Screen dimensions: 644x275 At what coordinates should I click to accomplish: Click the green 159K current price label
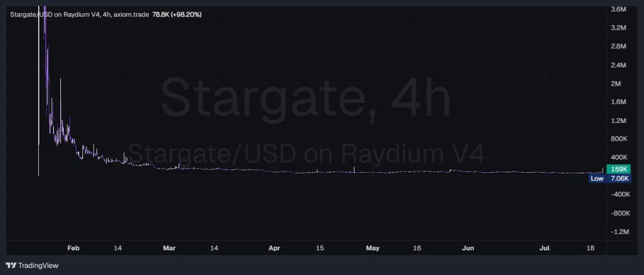pyautogui.click(x=619, y=169)
